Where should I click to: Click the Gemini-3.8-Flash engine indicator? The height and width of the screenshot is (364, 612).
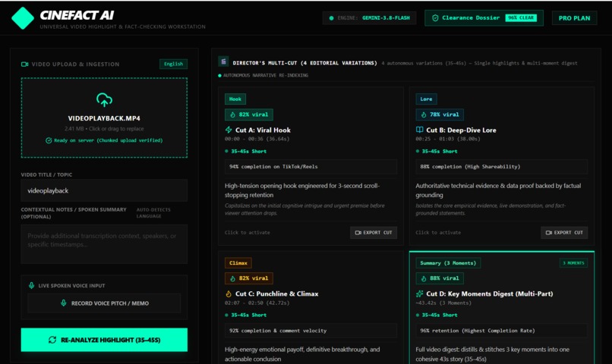[x=369, y=18]
